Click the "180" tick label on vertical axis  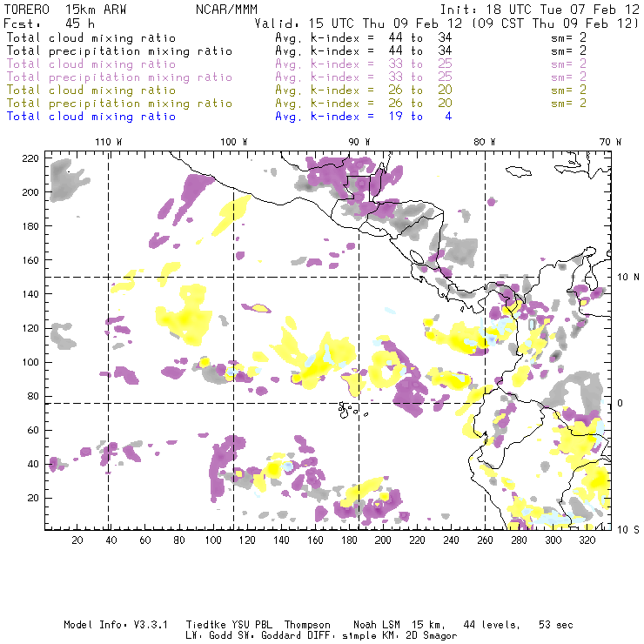coord(30,226)
